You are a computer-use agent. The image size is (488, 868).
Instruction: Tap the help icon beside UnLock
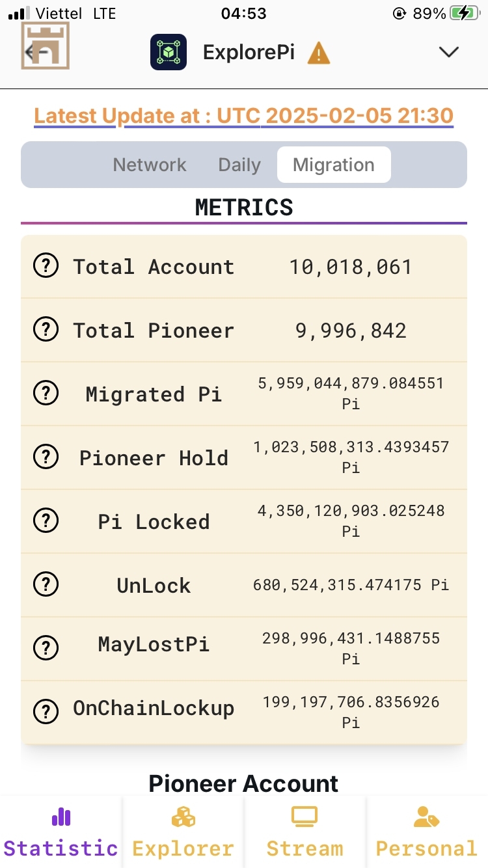tap(46, 585)
